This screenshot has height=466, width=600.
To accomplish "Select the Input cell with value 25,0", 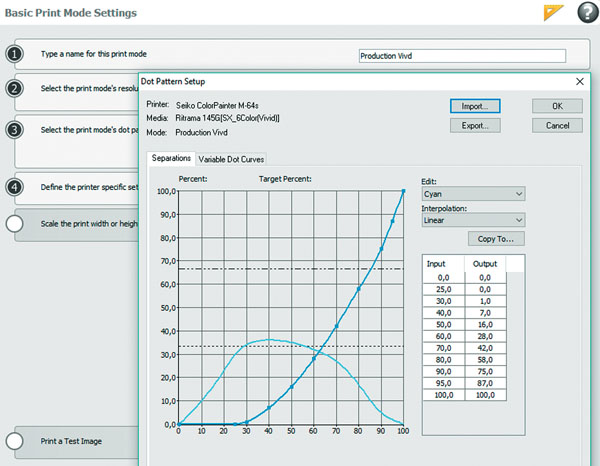I will tap(444, 289).
